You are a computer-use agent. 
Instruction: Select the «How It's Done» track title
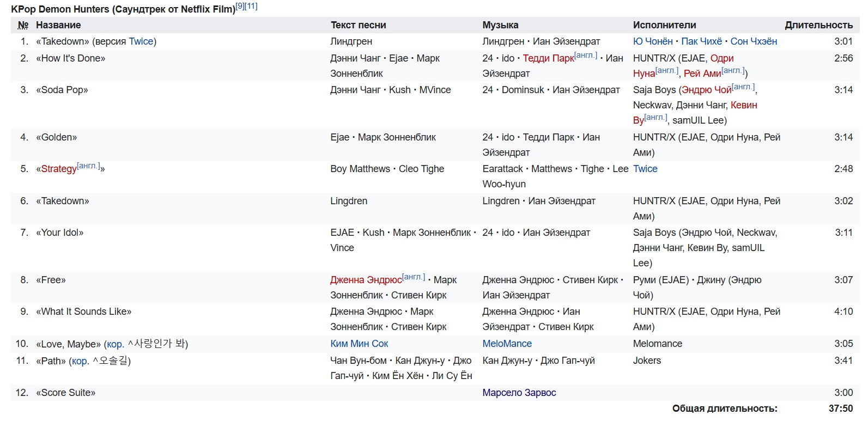(71, 58)
